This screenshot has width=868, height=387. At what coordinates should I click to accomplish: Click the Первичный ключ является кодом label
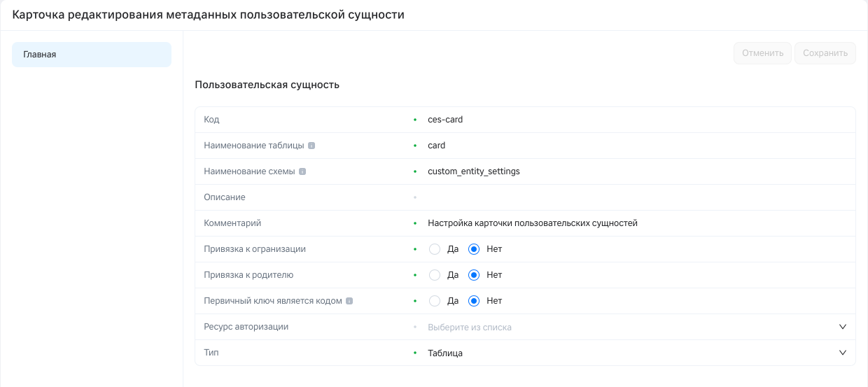(x=273, y=301)
